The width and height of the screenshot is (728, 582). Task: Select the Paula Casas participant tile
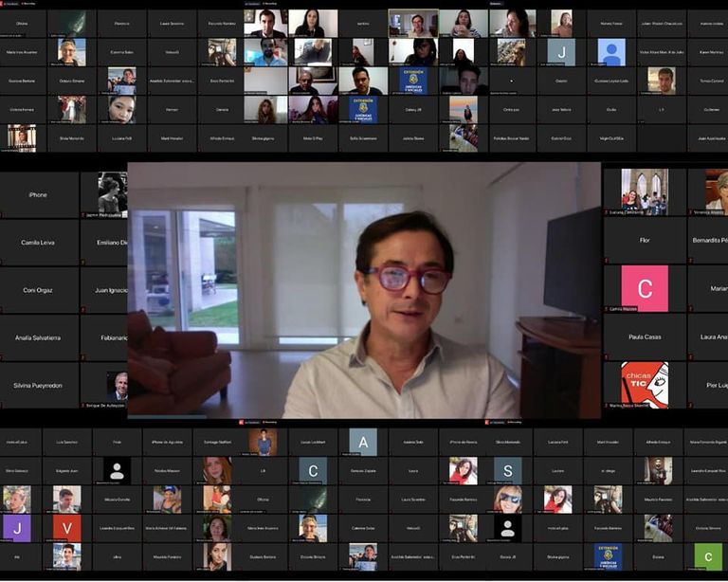coord(645,336)
